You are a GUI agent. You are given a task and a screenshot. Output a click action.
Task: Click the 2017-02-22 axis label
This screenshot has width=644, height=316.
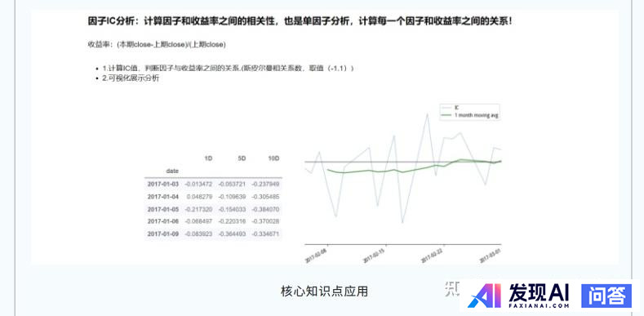432,255
